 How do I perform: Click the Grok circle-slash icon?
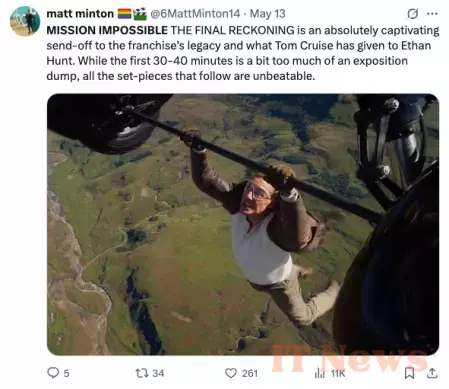point(412,14)
